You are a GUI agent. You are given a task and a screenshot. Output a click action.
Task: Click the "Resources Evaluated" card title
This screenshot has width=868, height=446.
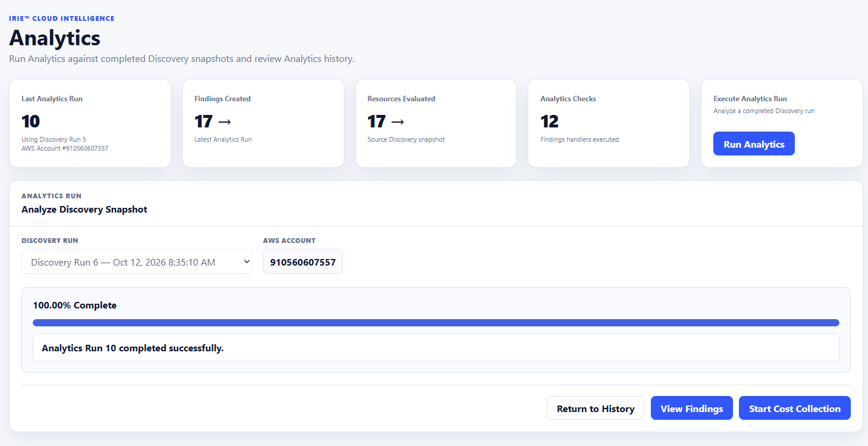coord(402,99)
